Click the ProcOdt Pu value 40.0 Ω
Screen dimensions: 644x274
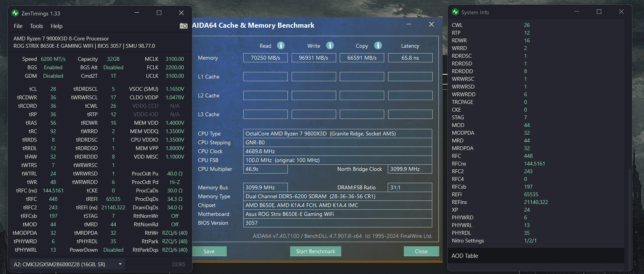coord(175,174)
